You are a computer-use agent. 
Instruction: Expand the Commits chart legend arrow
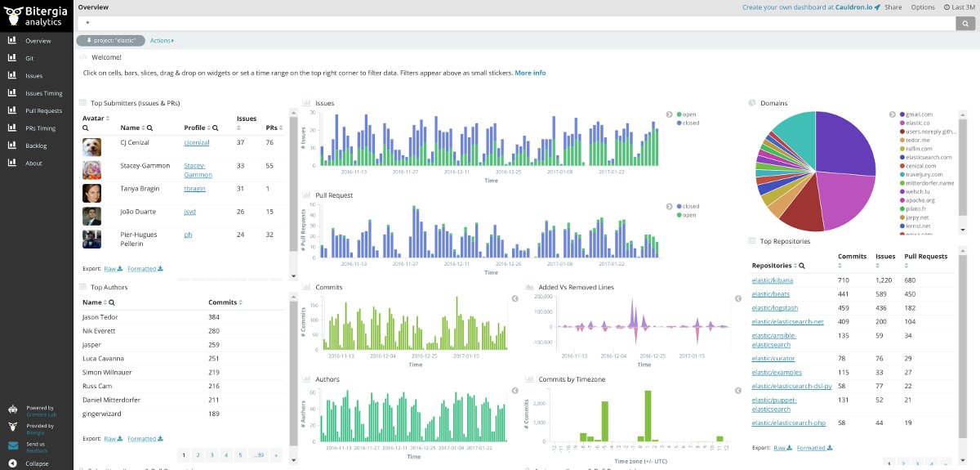coord(515,298)
